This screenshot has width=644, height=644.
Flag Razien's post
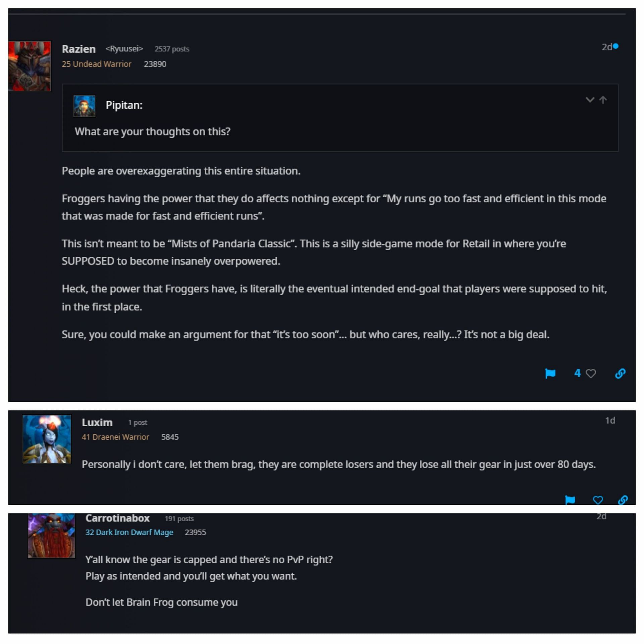click(x=550, y=373)
